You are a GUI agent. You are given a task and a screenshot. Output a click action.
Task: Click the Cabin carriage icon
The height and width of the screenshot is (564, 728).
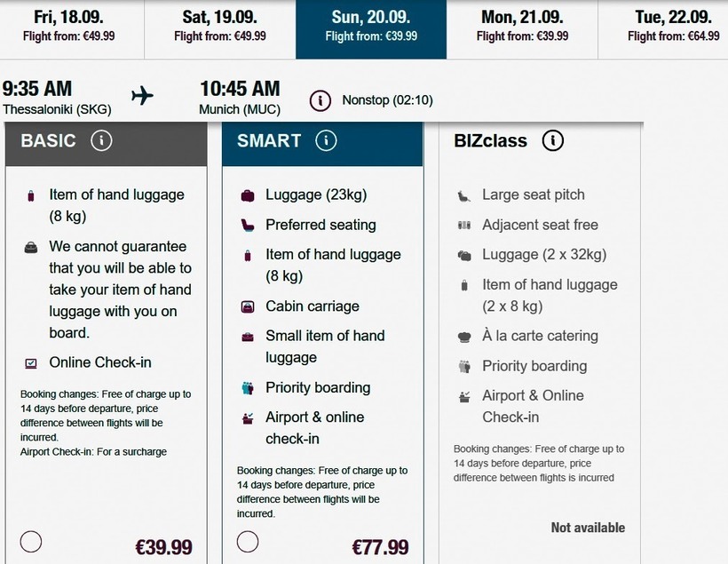tap(248, 306)
